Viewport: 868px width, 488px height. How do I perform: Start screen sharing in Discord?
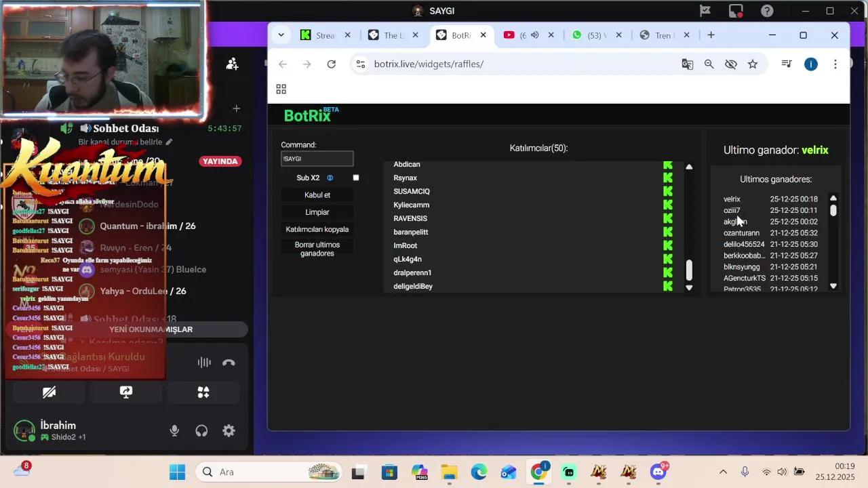click(x=126, y=392)
